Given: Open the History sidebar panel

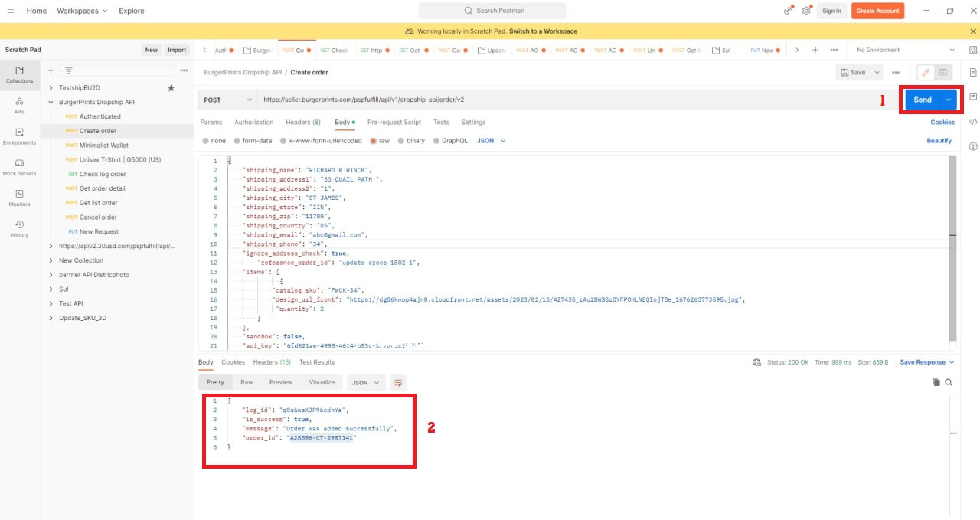Looking at the screenshot, I should [20, 228].
